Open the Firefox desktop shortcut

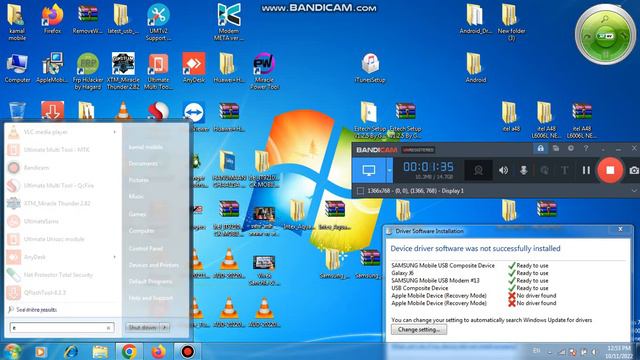[52, 19]
